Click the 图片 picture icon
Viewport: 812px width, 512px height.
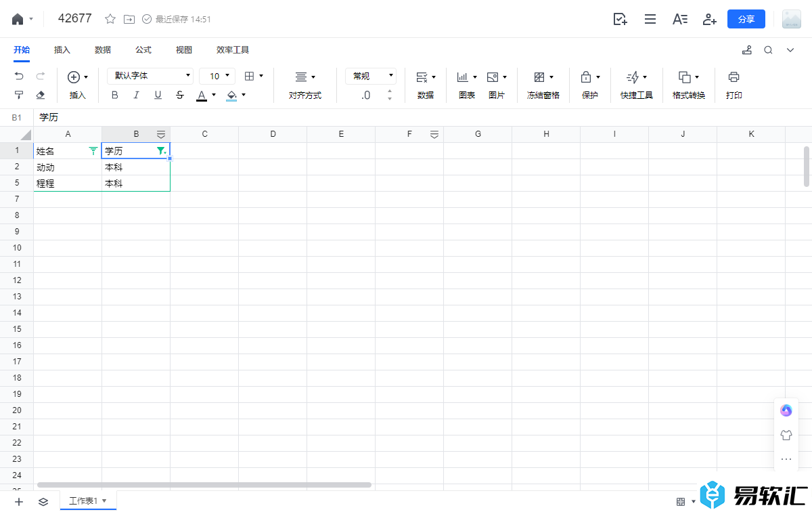[493, 77]
